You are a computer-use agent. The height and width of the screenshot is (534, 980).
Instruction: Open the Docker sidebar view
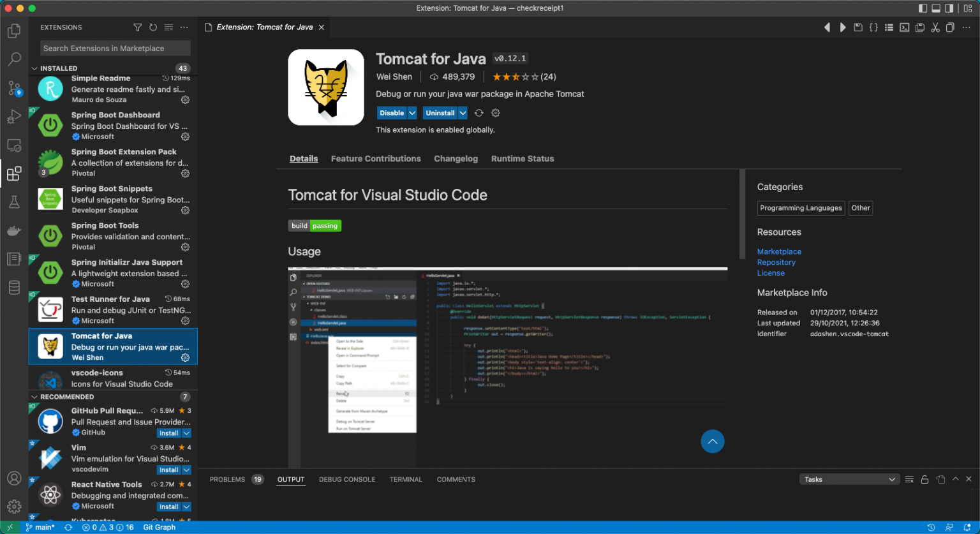[14, 230]
